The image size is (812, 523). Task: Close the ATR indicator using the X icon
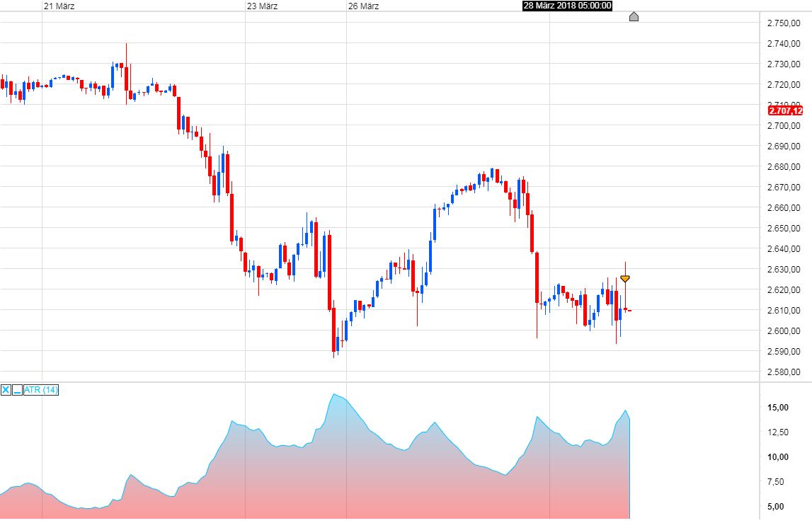[x=5, y=390]
